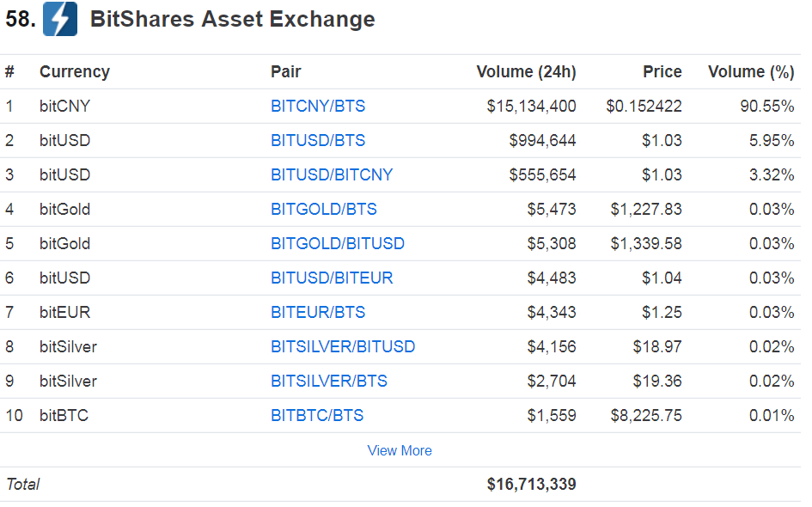Open the BITSILVER/BITUSD pair link
Image resolution: width=812 pixels, height=507 pixels.
(343, 346)
